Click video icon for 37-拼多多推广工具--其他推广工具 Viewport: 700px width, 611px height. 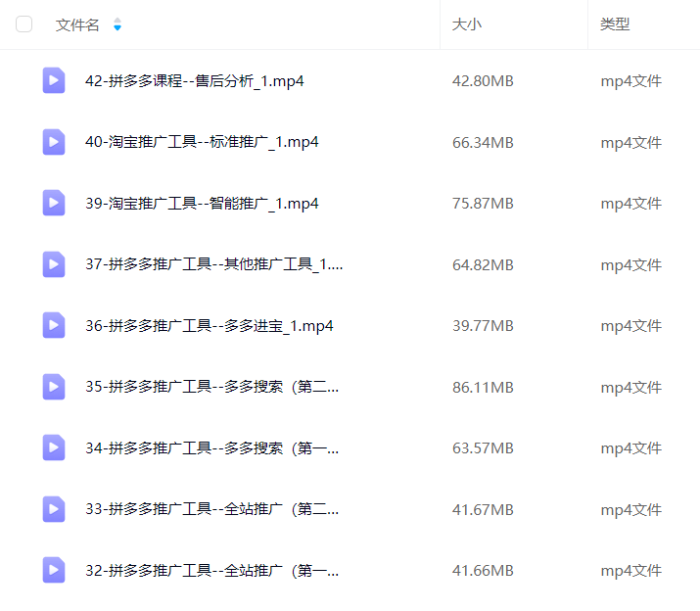54,264
